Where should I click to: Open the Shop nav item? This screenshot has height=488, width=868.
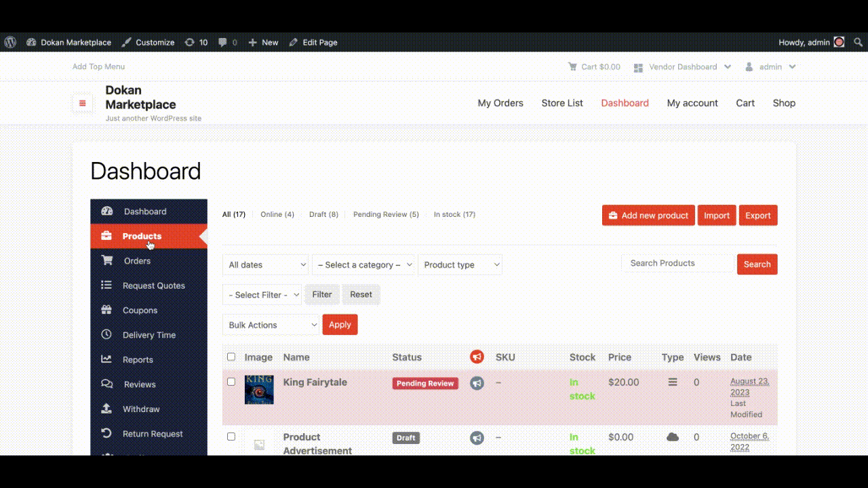point(784,103)
